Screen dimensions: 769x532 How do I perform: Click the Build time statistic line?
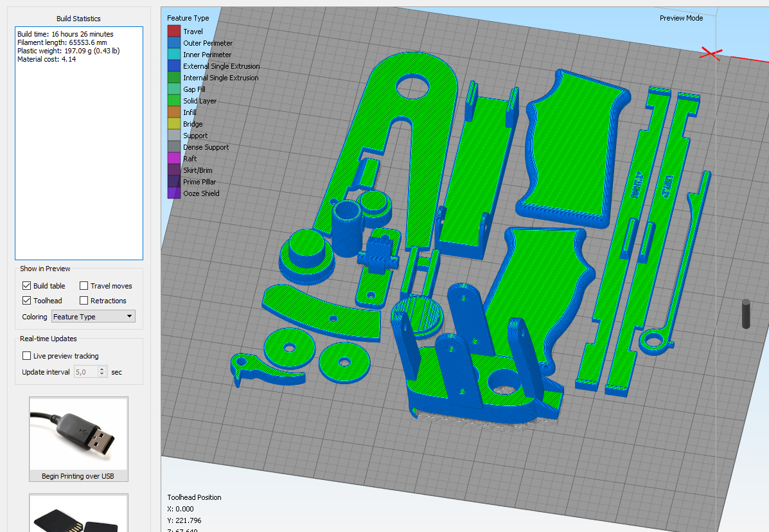coord(66,34)
